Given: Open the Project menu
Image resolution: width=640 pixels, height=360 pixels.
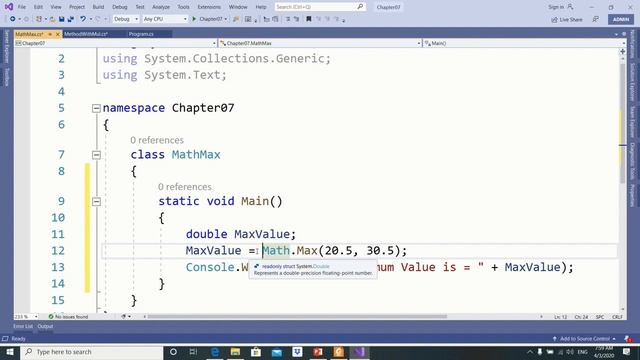Looking at the screenshot, I should click(x=77, y=7).
